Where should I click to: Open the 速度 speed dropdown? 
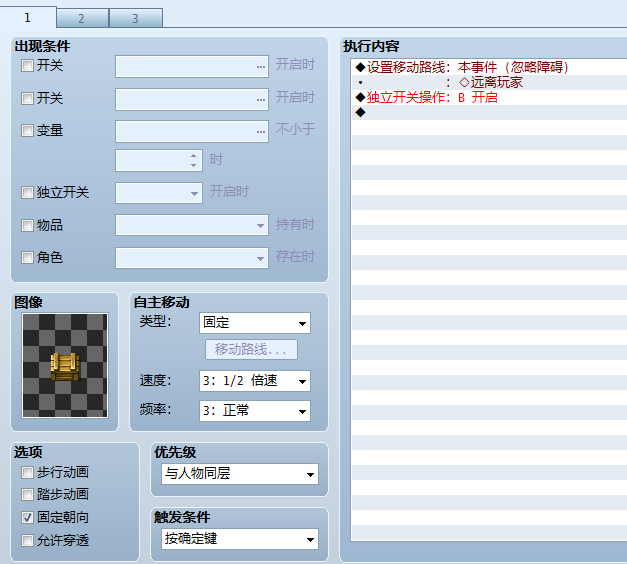point(255,381)
